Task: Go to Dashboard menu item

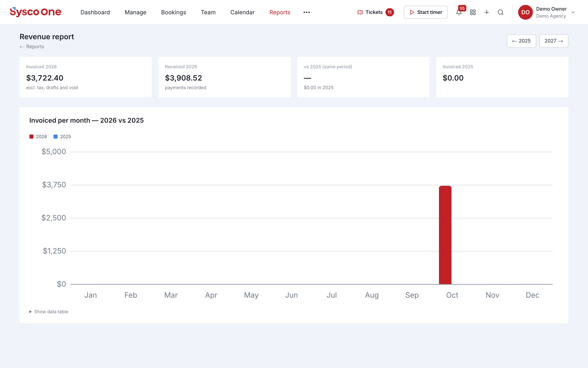Action: 95,12
